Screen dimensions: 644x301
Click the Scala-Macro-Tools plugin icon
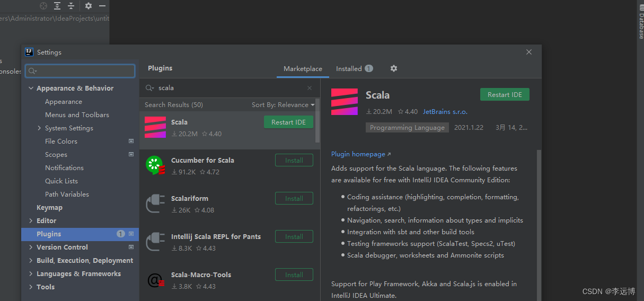155,280
